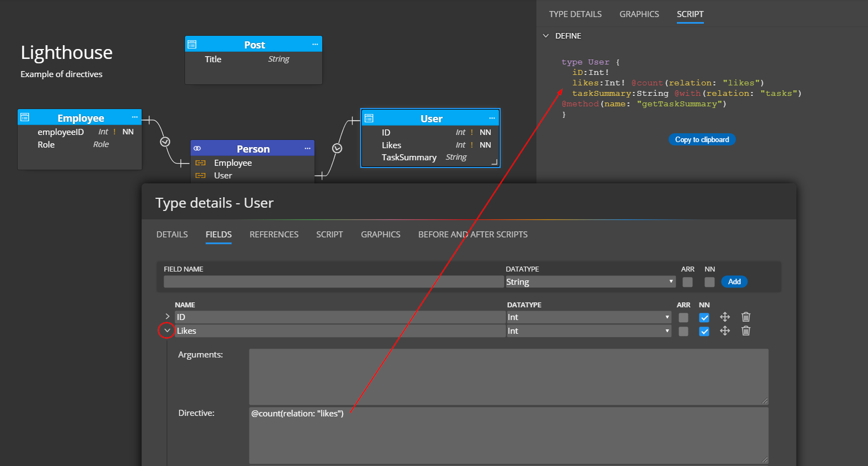Click the Employee table type icon

(x=25, y=117)
